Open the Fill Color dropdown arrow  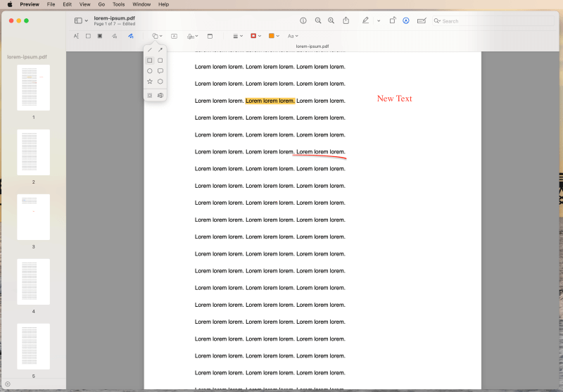(x=277, y=36)
